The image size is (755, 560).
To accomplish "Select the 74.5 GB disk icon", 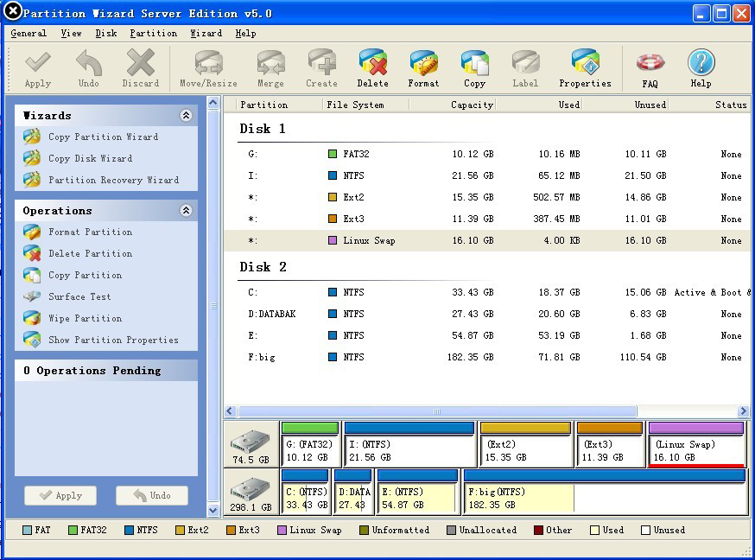I will click(x=251, y=444).
